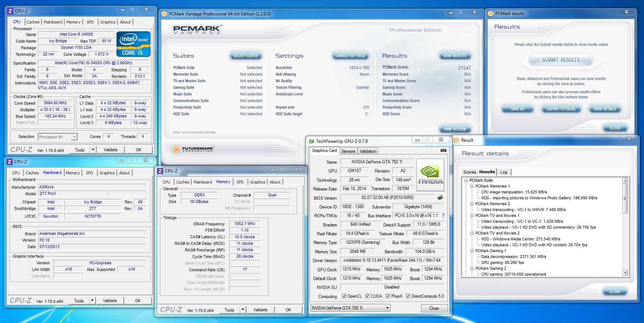644x323 pixels.
Task: Open Graphics tab in CPU-Z Mainboard window
Action: pyautogui.click(x=107, y=173)
